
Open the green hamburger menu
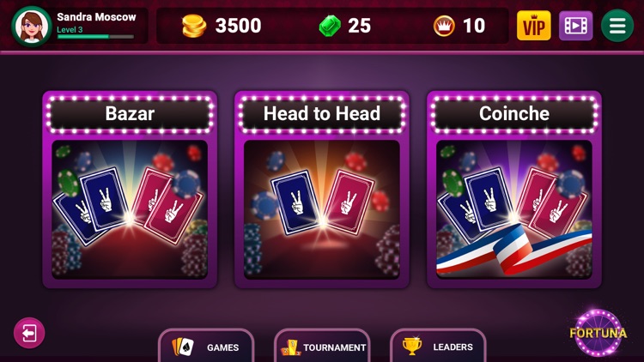click(617, 26)
